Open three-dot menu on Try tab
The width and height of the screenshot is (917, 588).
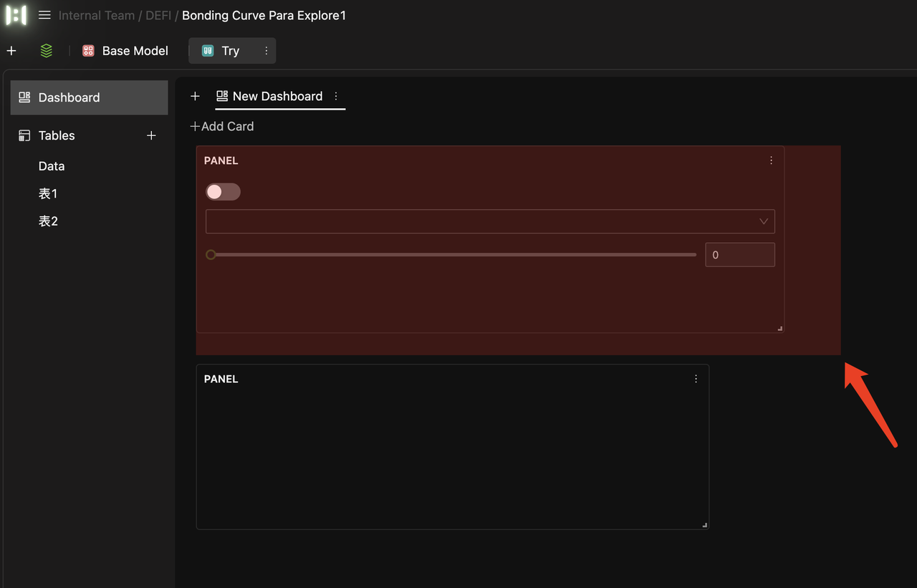click(267, 51)
